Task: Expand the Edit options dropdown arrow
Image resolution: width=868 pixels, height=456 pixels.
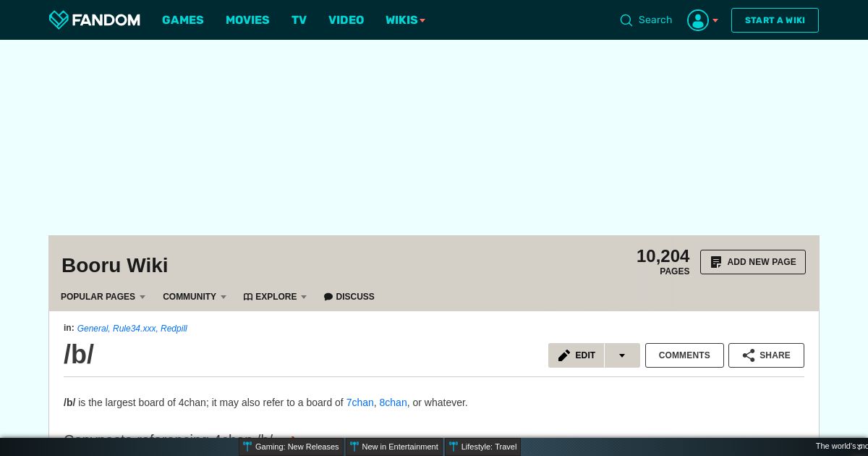Action: point(622,355)
